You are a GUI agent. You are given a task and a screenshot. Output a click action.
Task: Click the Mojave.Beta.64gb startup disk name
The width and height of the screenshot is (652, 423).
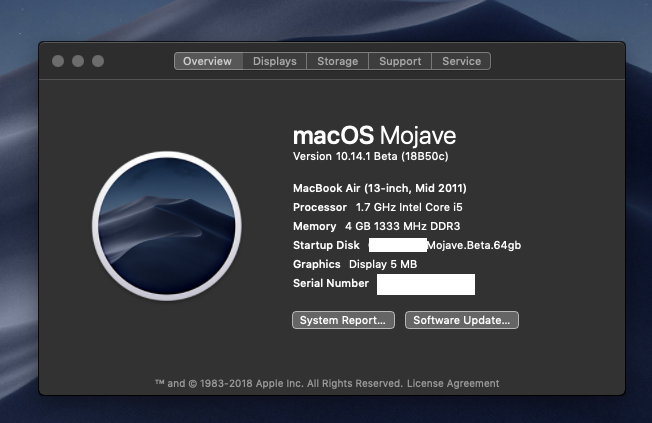click(474, 245)
